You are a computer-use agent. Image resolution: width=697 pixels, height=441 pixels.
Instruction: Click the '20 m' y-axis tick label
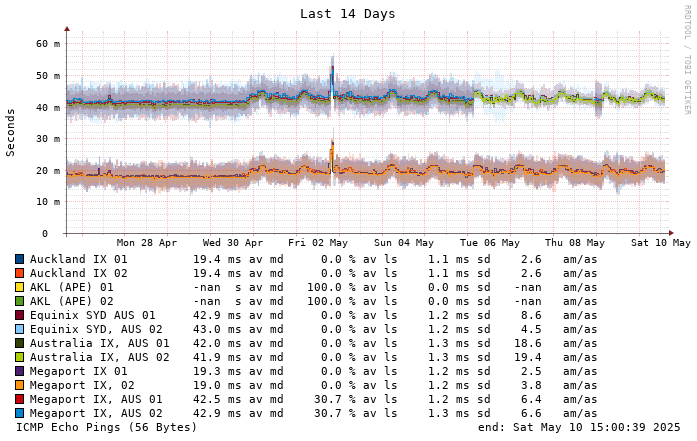48,171
